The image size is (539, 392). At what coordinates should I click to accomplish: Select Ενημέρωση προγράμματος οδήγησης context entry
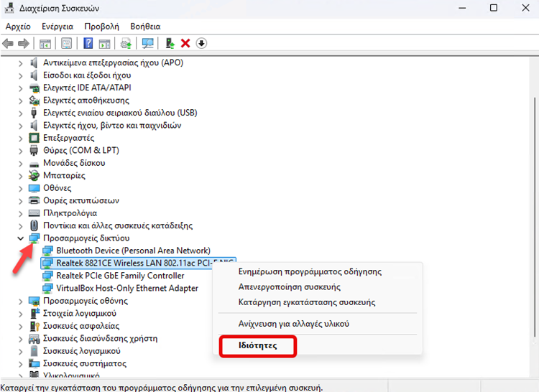click(x=310, y=271)
